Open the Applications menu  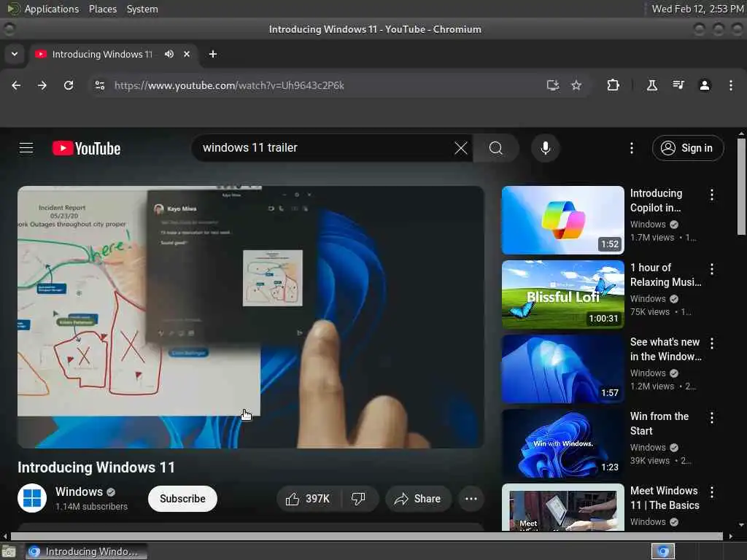tap(52, 9)
